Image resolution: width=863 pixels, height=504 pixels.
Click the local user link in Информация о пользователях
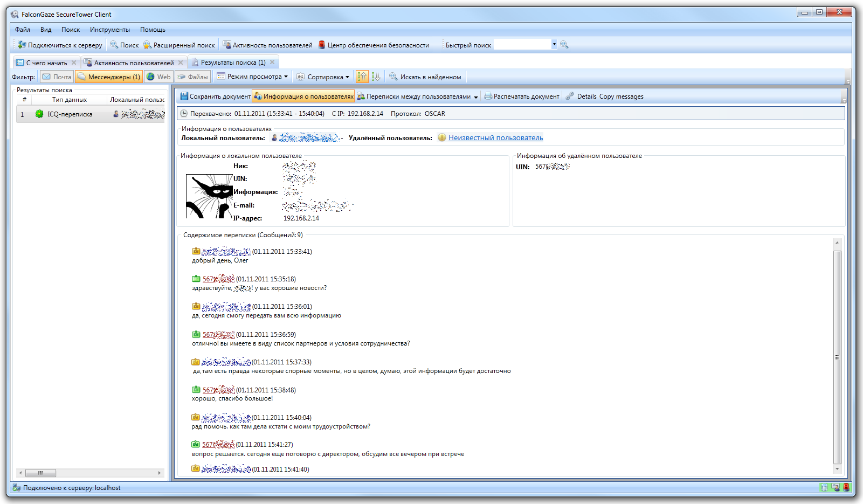(310, 137)
